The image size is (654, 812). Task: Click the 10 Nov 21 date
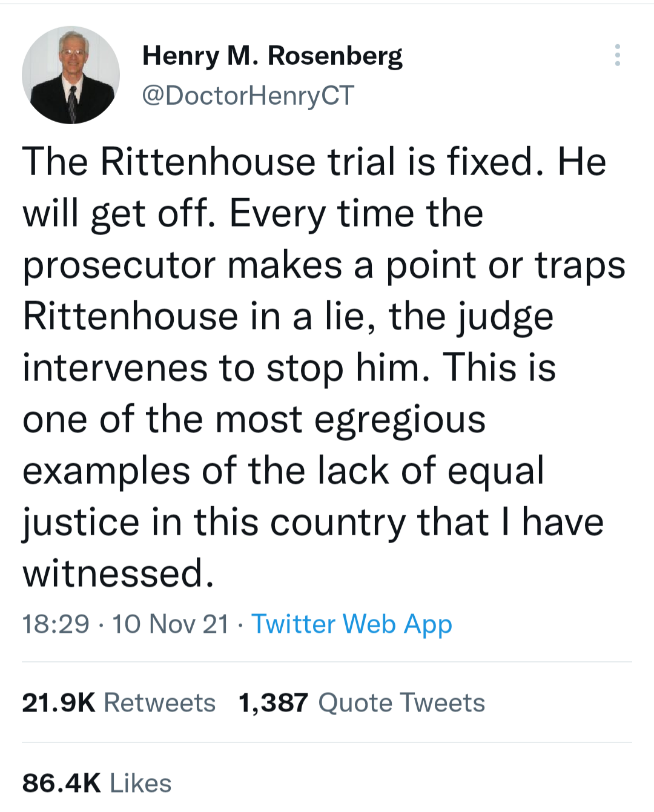[171, 624]
